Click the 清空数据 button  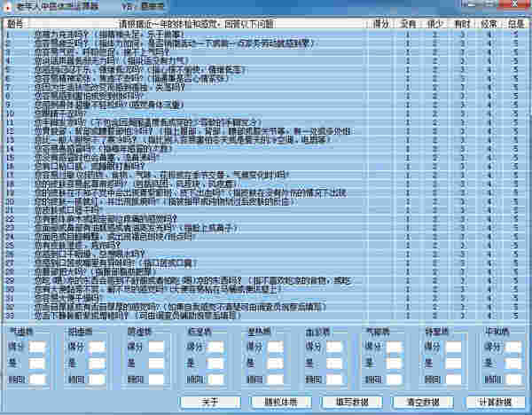pyautogui.click(x=424, y=402)
